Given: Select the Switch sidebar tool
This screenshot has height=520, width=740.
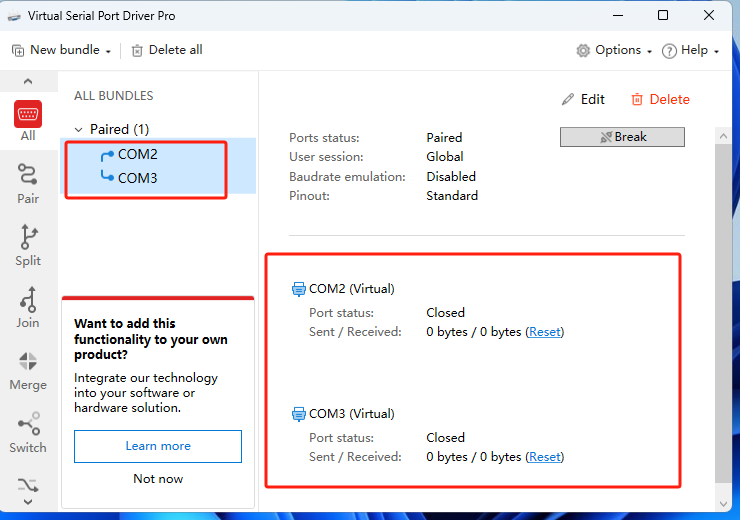Looking at the screenshot, I should pyautogui.click(x=28, y=433).
